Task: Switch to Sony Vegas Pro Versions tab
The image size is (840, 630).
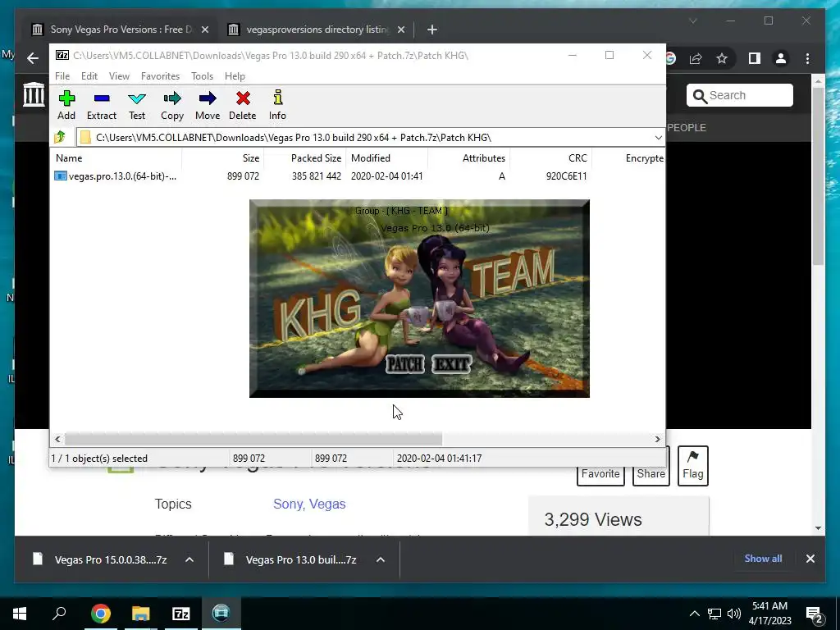Action: pyautogui.click(x=121, y=30)
